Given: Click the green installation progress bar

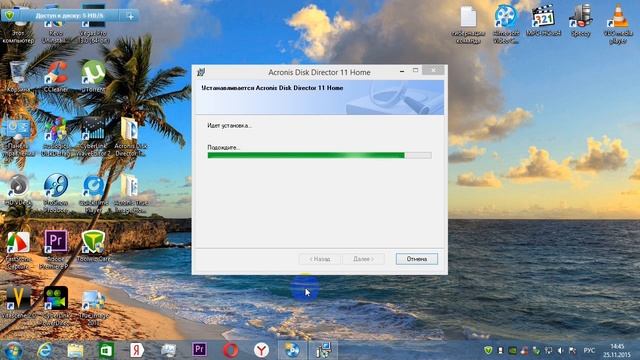Looking at the screenshot, I should [x=319, y=155].
